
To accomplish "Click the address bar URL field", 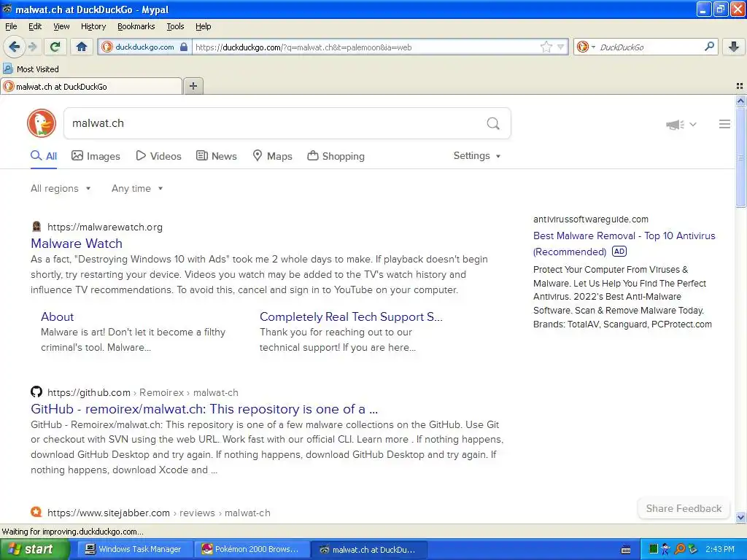I will point(365,47).
